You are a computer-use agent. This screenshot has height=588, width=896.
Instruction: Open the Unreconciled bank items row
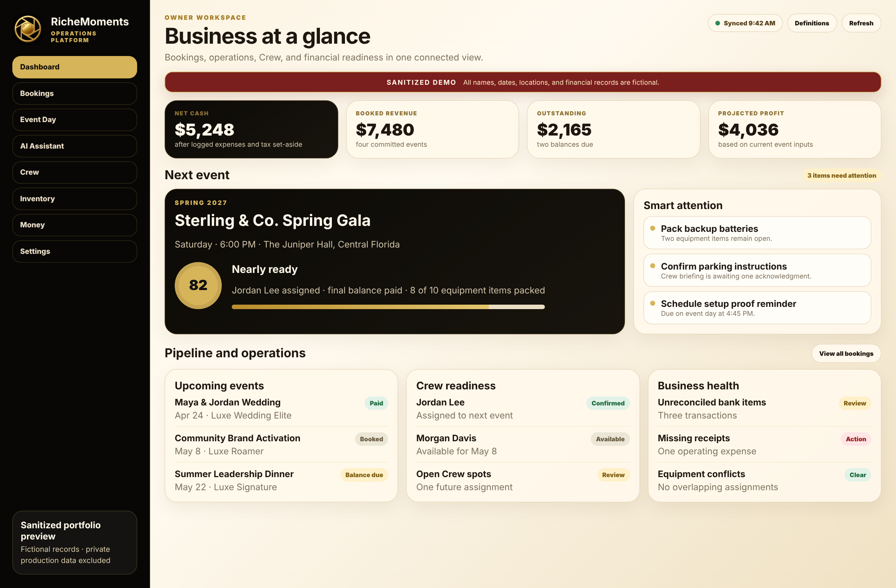pyautogui.click(x=764, y=409)
